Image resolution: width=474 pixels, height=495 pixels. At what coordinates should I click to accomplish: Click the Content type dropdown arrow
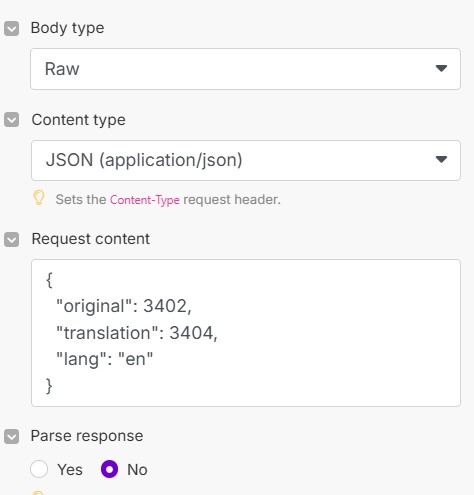coord(441,160)
